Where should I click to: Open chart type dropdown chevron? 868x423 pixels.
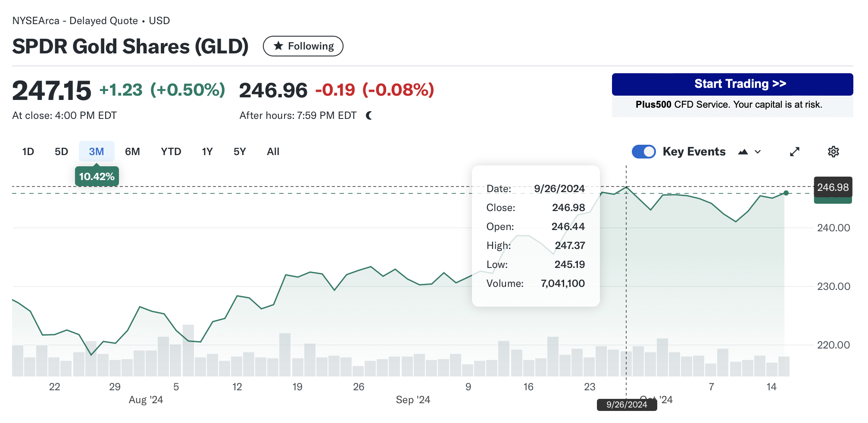click(x=758, y=152)
